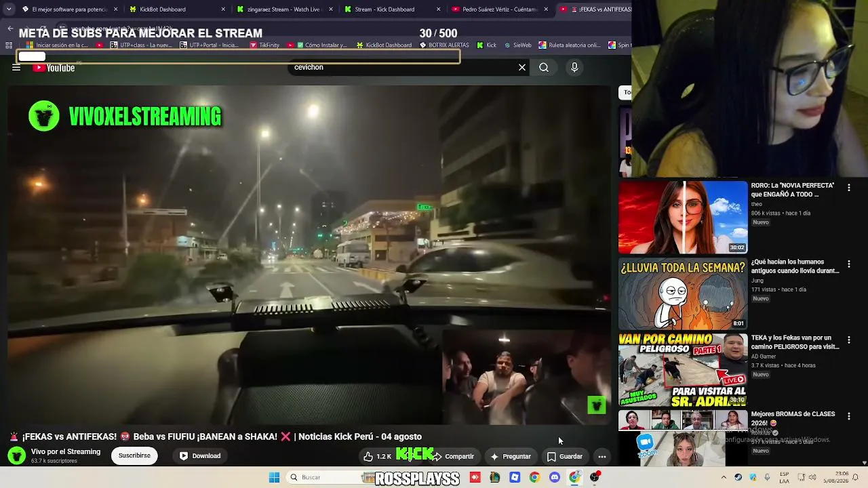This screenshot has height=488, width=868.
Task: Open options menu for humanos antiguos video
Action: (x=849, y=264)
